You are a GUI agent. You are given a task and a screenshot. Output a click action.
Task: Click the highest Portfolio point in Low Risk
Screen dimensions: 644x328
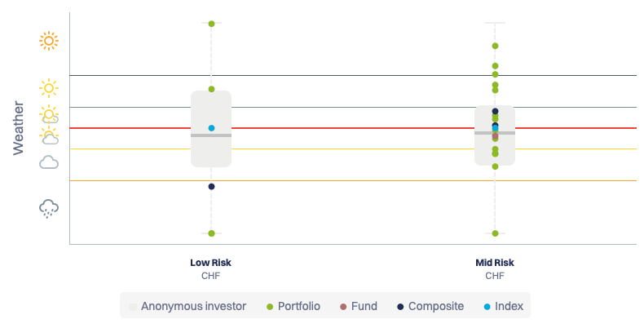(x=211, y=24)
